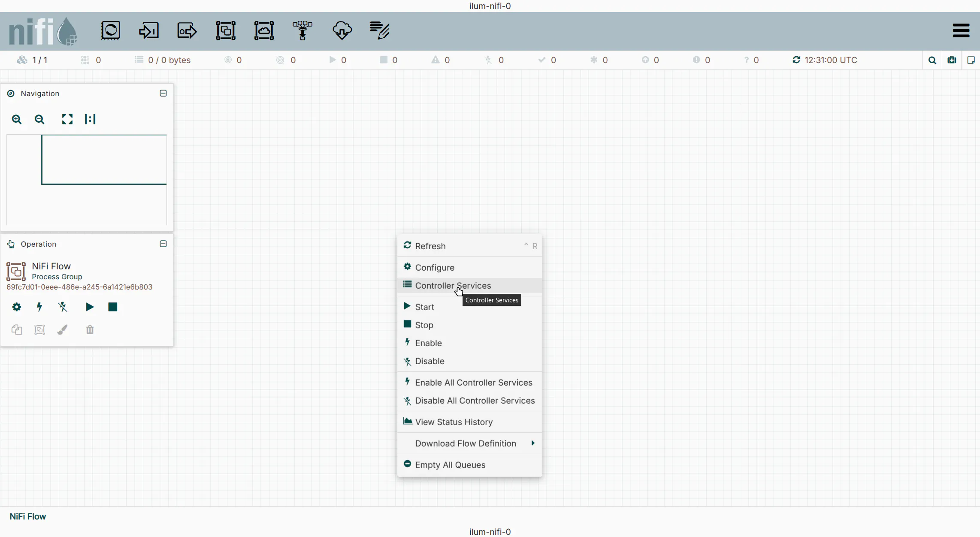Select the Input Port icon
Screen dimensions: 980x537
click(148, 30)
